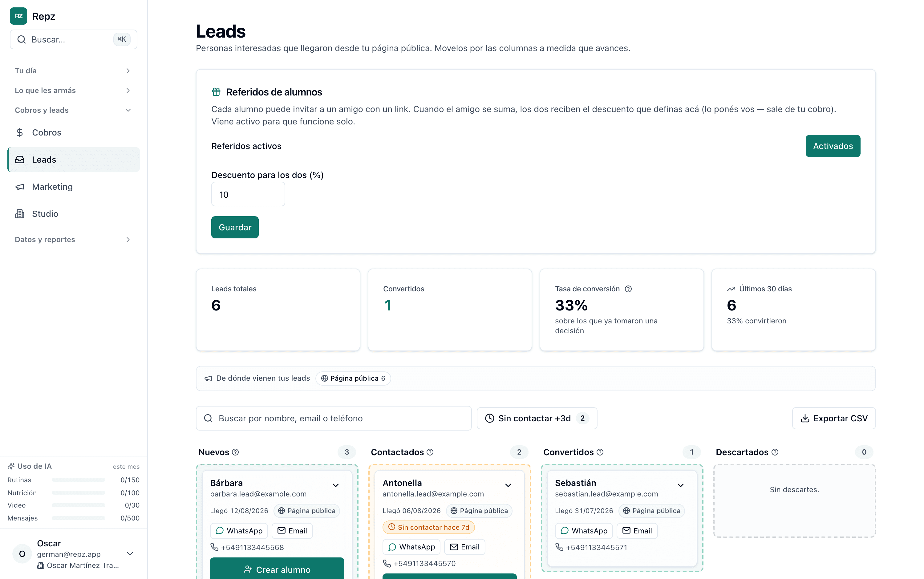The height and width of the screenshot is (579, 924).
Task: Open Marketing in the sidebar
Action: [74, 187]
